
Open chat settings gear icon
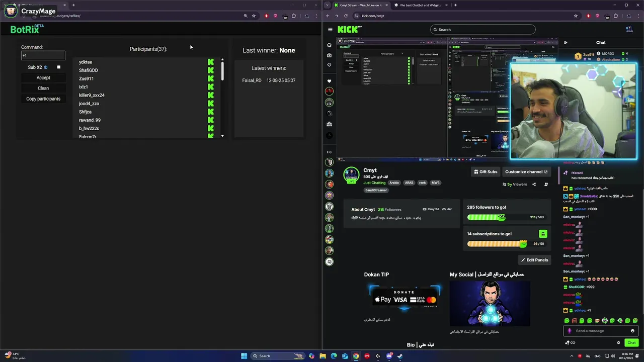pyautogui.click(x=618, y=343)
